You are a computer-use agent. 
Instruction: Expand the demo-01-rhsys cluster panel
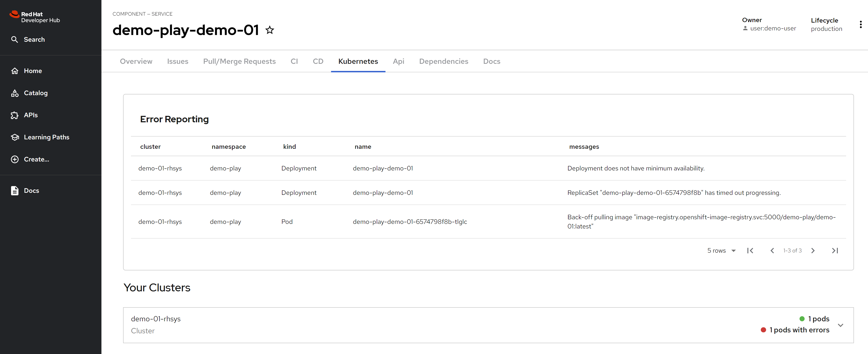tap(840, 325)
